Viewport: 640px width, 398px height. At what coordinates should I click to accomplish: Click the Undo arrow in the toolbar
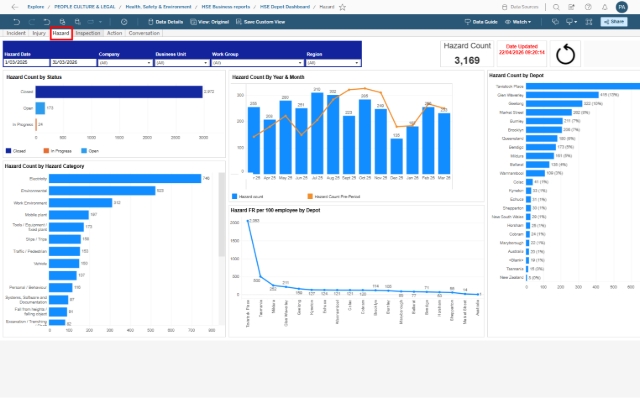click(x=16, y=22)
